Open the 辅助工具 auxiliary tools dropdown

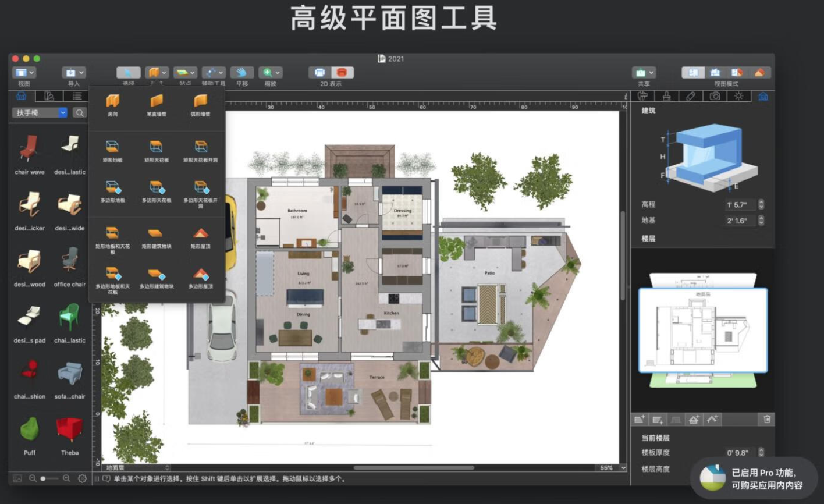pyautogui.click(x=214, y=72)
